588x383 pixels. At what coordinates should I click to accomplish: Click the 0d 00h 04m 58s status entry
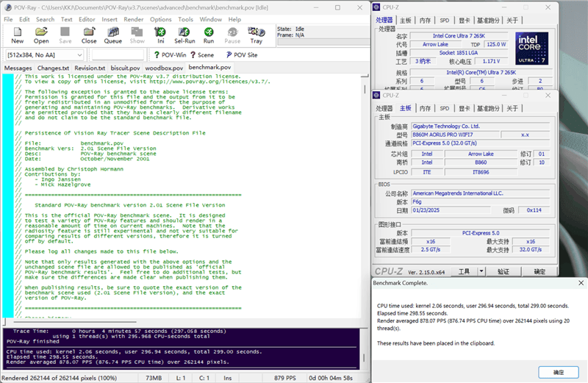pyautogui.click(x=331, y=378)
